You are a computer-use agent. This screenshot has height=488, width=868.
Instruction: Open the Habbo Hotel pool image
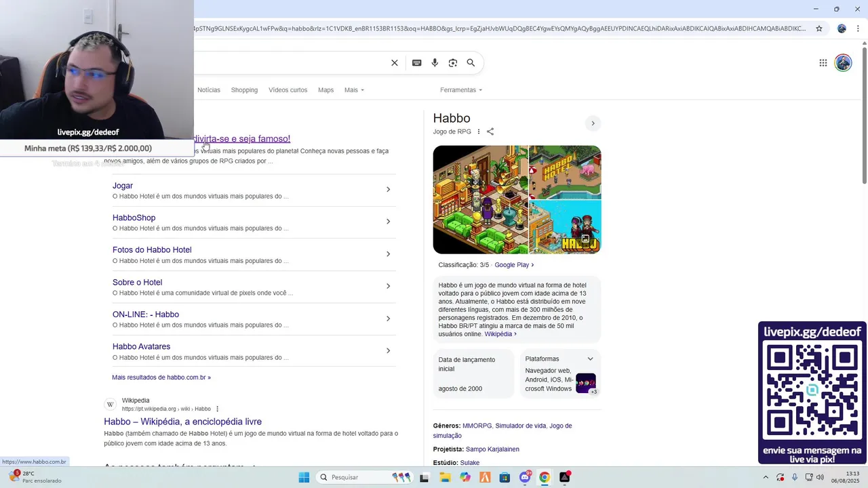(x=565, y=172)
